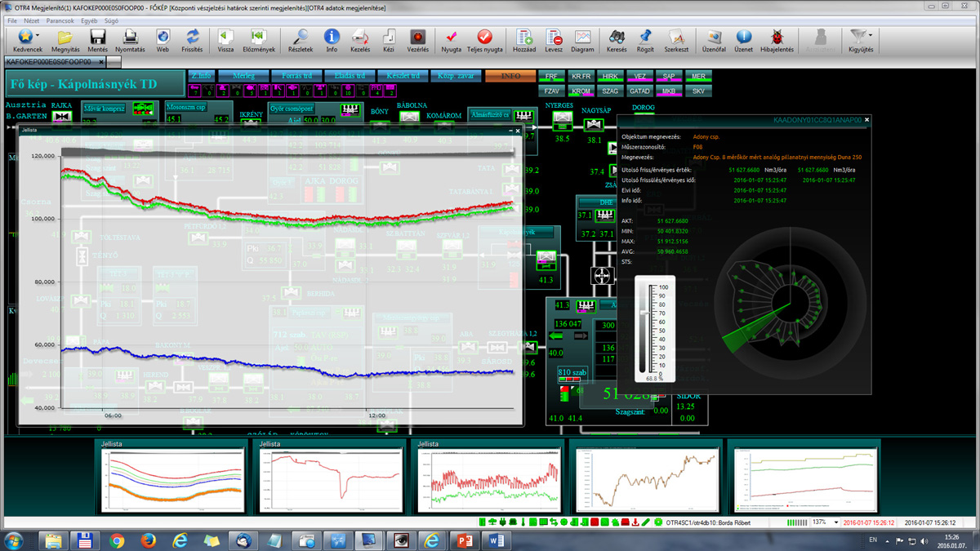Click the Rögzít pin icon
The width and height of the screenshot is (980, 551).
click(644, 40)
